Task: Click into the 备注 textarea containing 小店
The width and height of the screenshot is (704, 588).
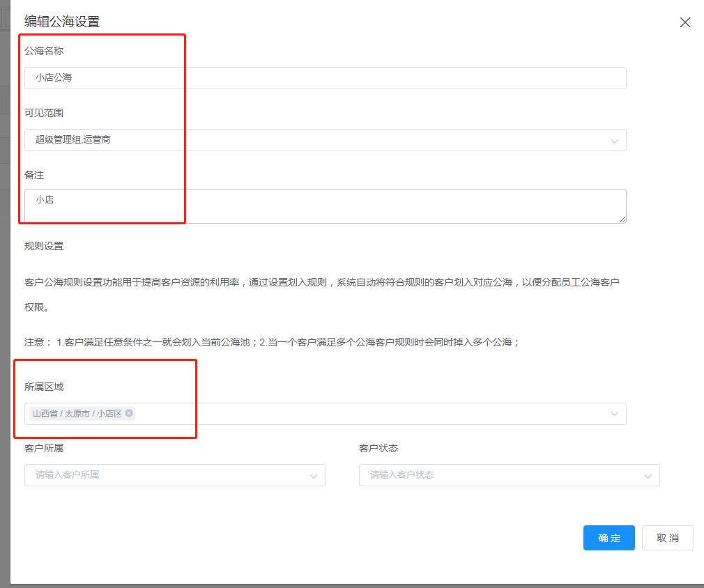Action: 325,206
